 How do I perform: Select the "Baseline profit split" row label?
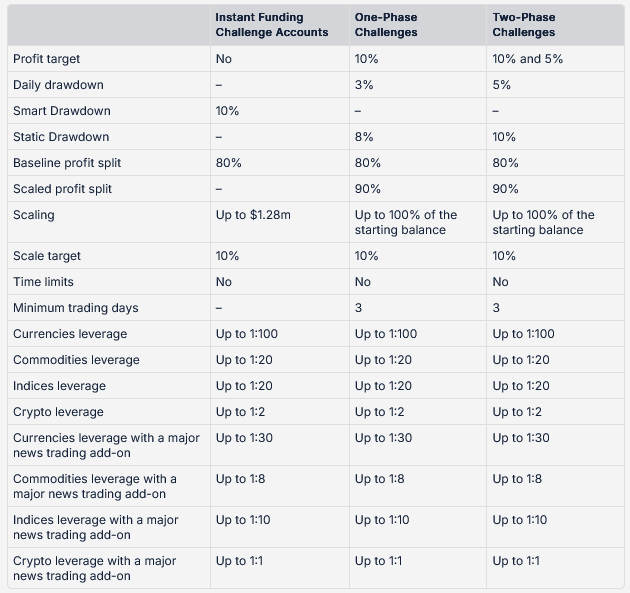(67, 163)
